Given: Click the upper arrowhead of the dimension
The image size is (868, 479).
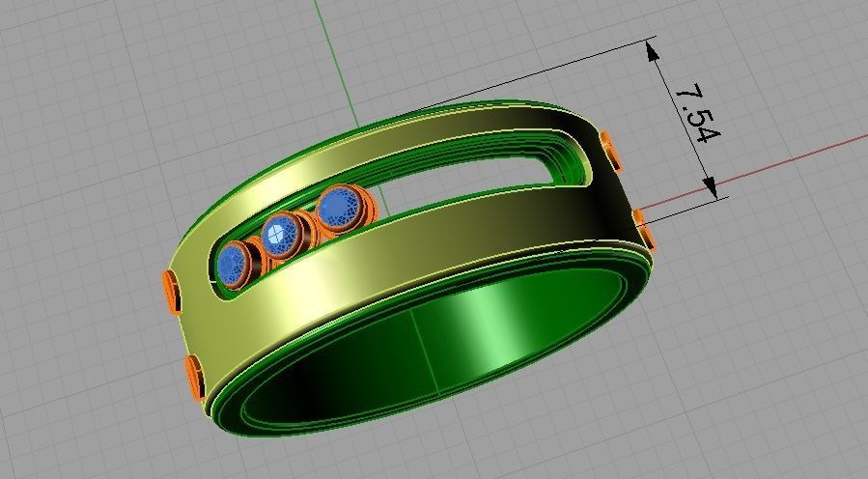Looking at the screenshot, I should point(653,50).
